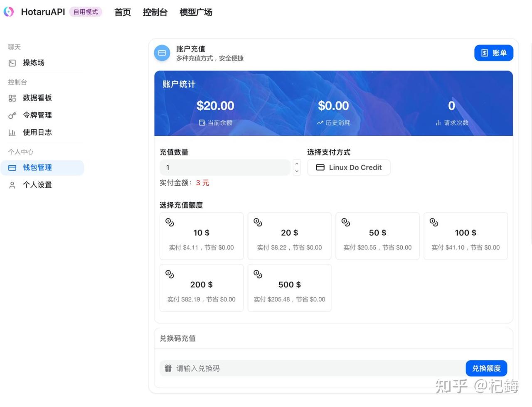Click the blue 账户充值 card icon
The width and height of the screenshot is (532, 407).
pos(162,53)
